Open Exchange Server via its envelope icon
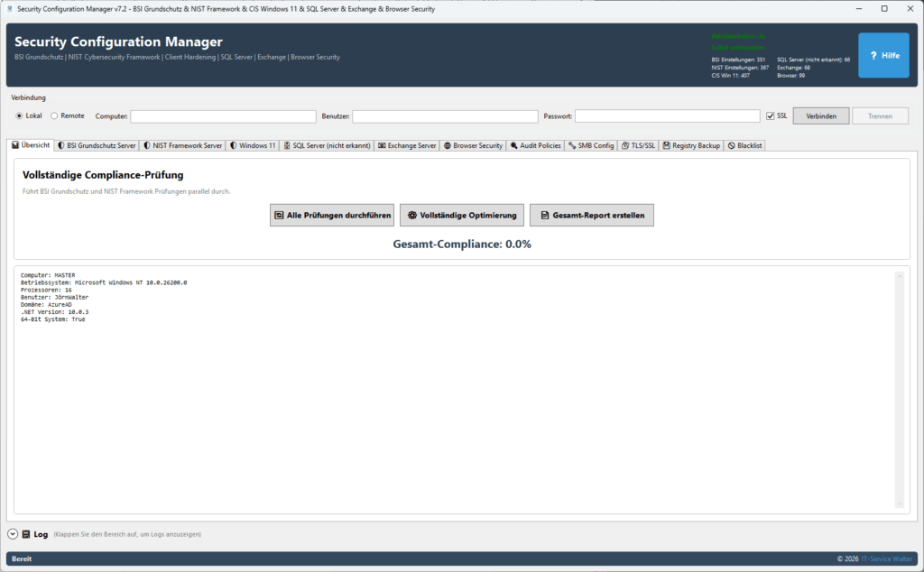This screenshot has height=572, width=924. (x=381, y=145)
